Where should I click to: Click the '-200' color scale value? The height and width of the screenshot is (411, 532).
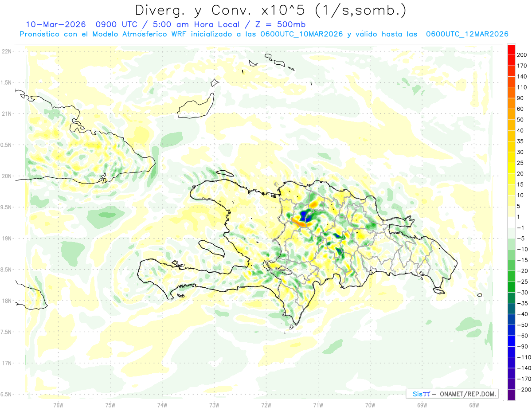tap(523, 390)
